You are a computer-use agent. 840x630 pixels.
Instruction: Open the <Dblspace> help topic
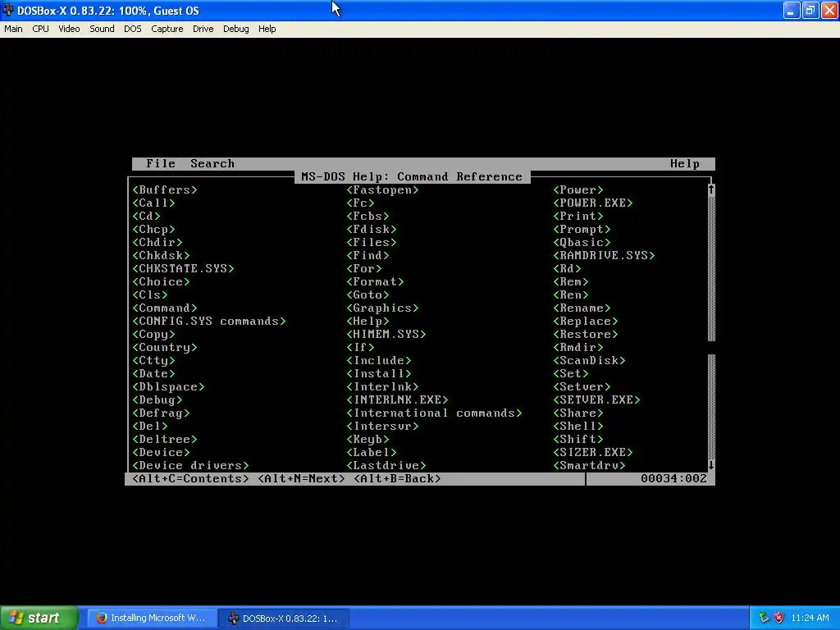[168, 387]
